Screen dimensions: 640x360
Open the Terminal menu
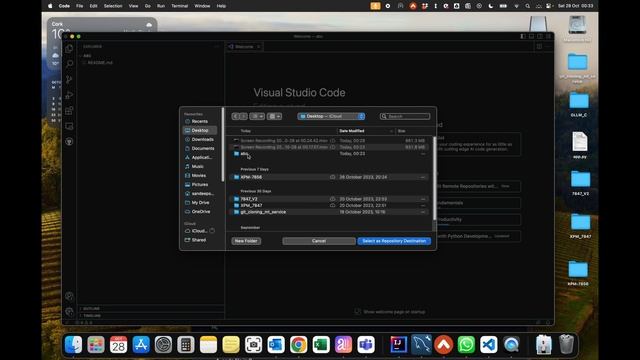pos(180,6)
